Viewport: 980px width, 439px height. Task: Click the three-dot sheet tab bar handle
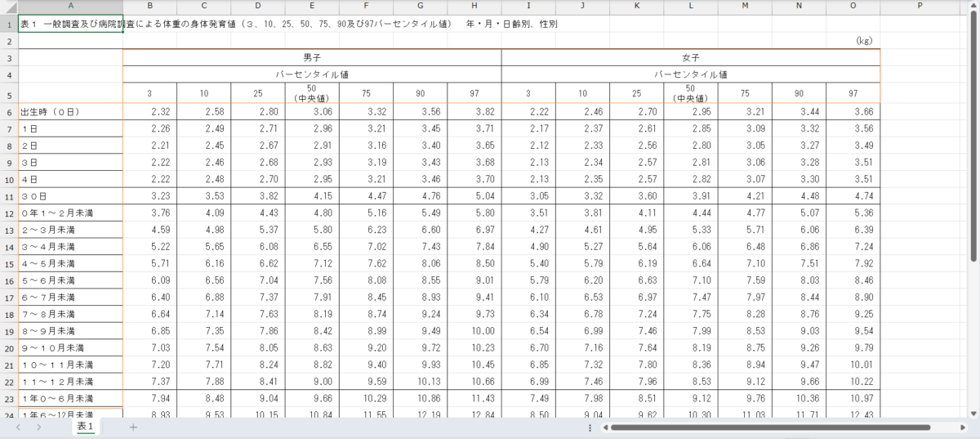pyautogui.click(x=590, y=427)
